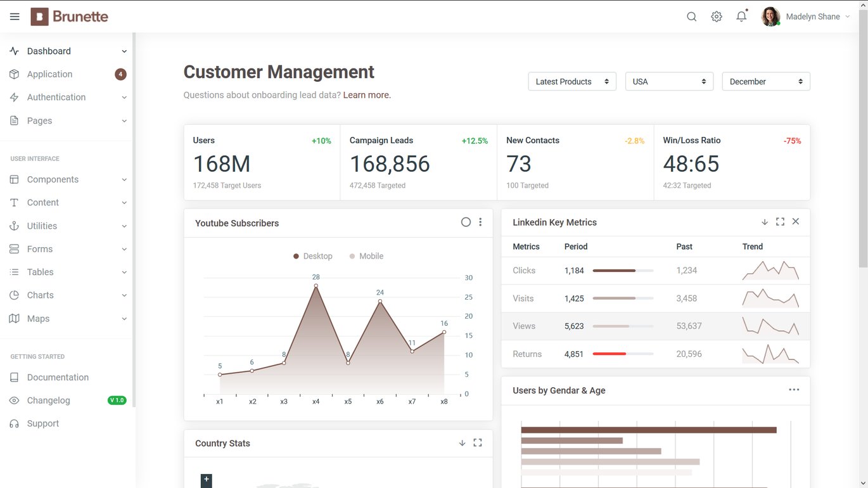Image resolution: width=868 pixels, height=488 pixels.
Task: Click the search magnifier icon in header
Action: 692,17
